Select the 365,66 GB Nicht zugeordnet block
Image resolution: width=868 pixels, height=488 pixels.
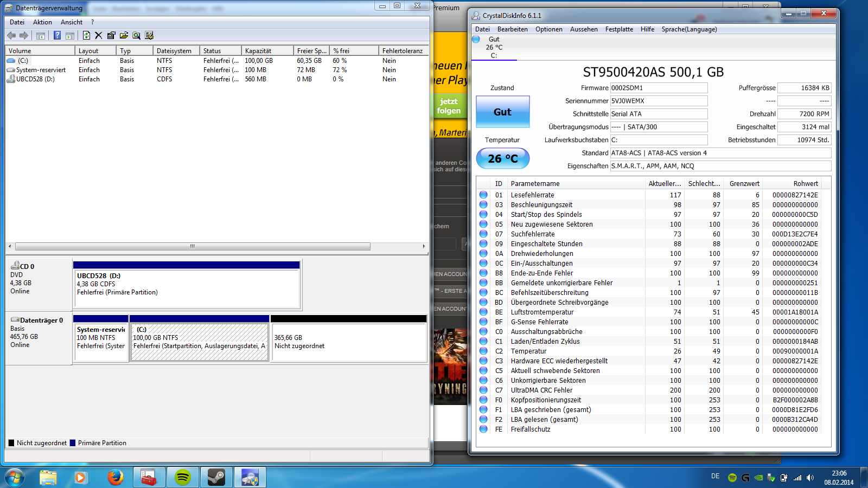pyautogui.click(x=349, y=338)
